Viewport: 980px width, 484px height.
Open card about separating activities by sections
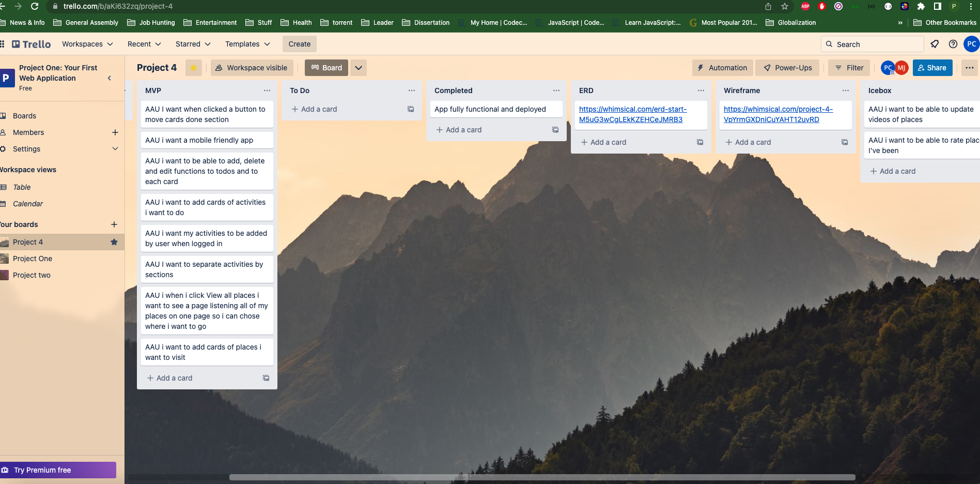click(207, 269)
